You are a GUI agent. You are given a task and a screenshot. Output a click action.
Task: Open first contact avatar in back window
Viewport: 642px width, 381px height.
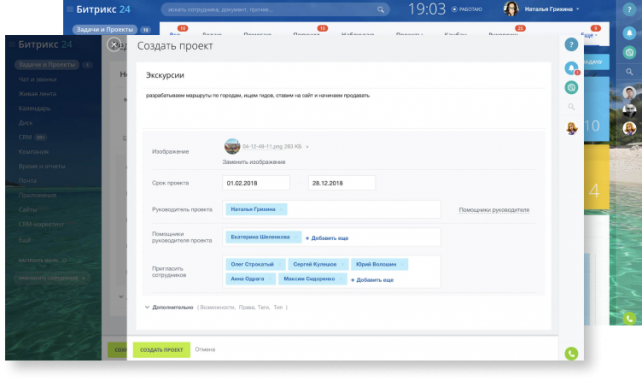tap(629, 93)
